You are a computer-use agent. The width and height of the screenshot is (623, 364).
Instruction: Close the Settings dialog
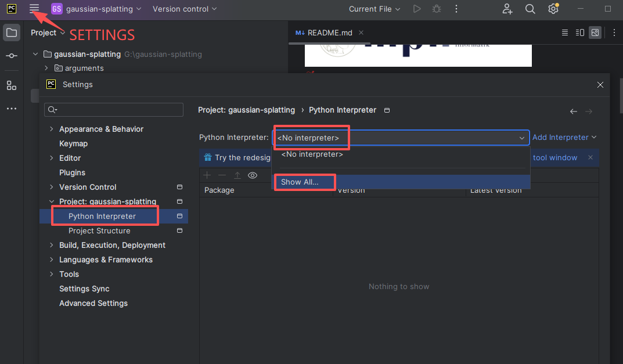[x=600, y=85]
